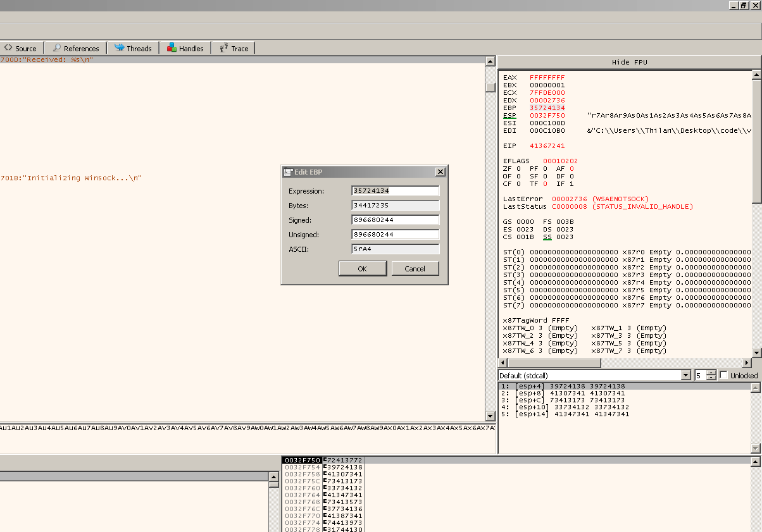762x532 pixels.
Task: Switch to the Source tab
Action: (22, 48)
